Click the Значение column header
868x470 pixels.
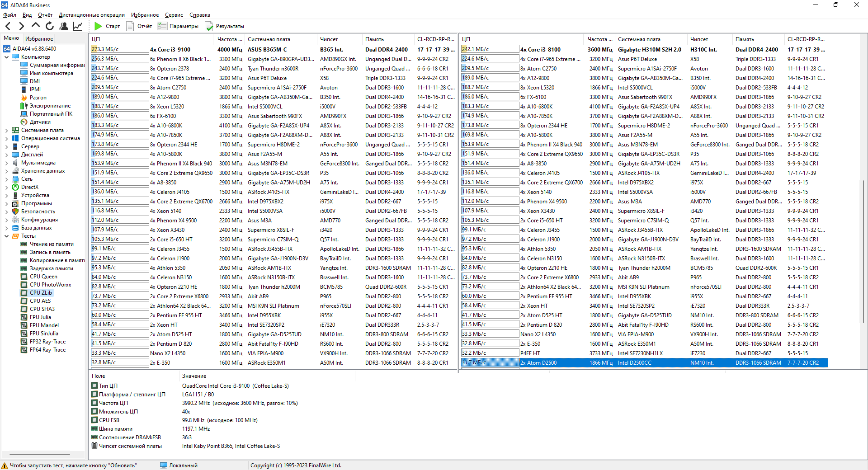coord(267,376)
